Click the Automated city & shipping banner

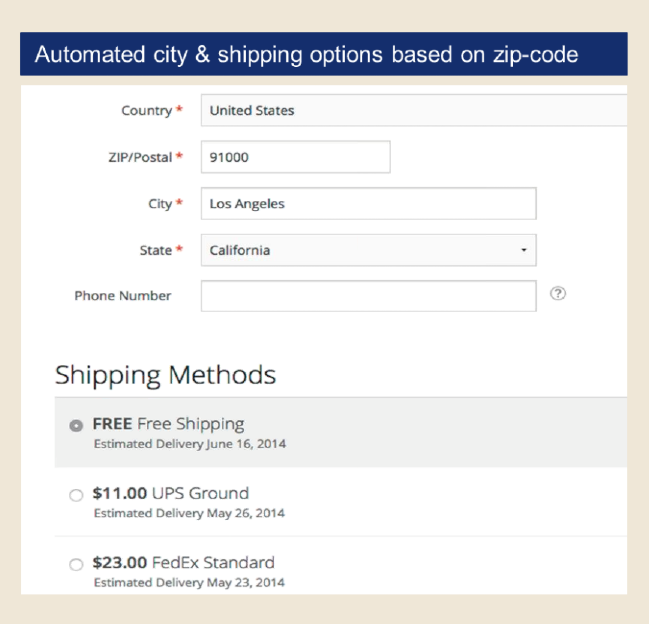click(x=324, y=54)
